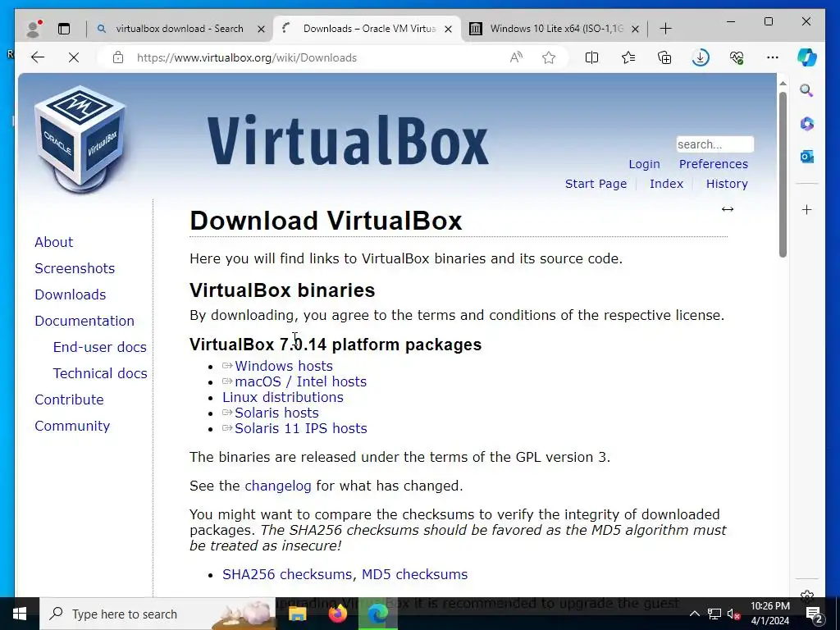The height and width of the screenshot is (630, 840).
Task: Open the Favorites list icon
Action: 628,57
